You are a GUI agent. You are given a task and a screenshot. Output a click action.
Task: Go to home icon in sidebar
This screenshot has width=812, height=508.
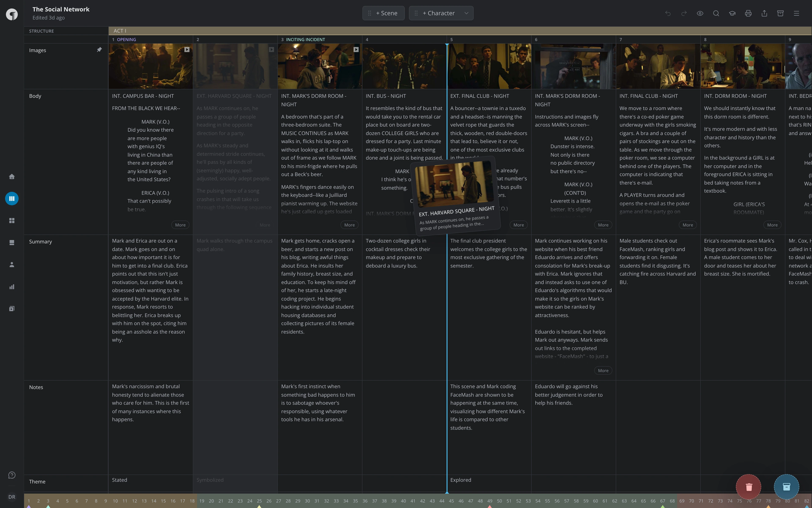click(12, 176)
